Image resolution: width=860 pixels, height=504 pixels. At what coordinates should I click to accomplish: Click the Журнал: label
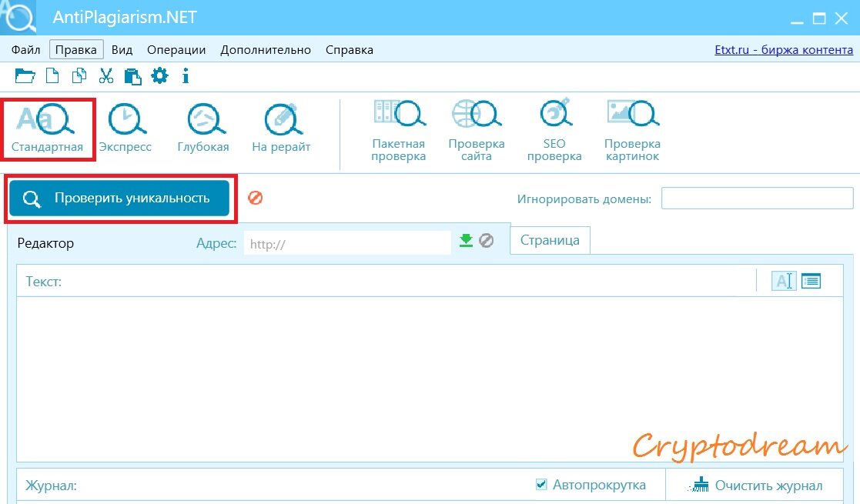[51, 486]
